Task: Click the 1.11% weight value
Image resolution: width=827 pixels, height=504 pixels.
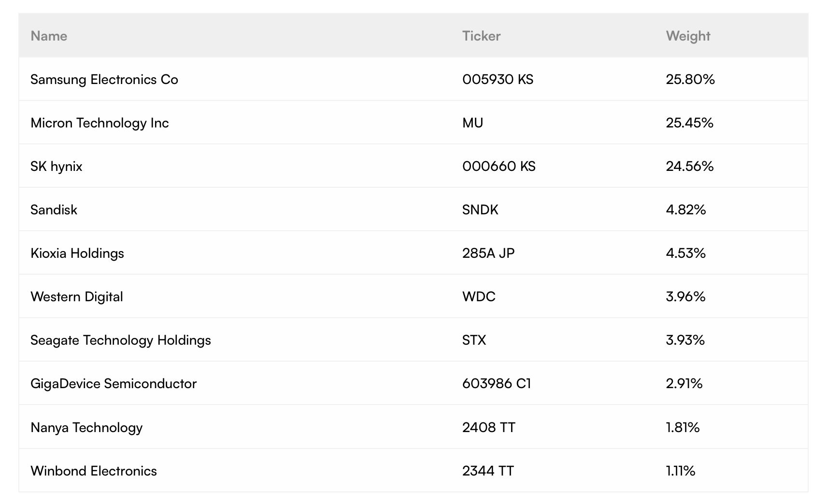Action: point(680,471)
